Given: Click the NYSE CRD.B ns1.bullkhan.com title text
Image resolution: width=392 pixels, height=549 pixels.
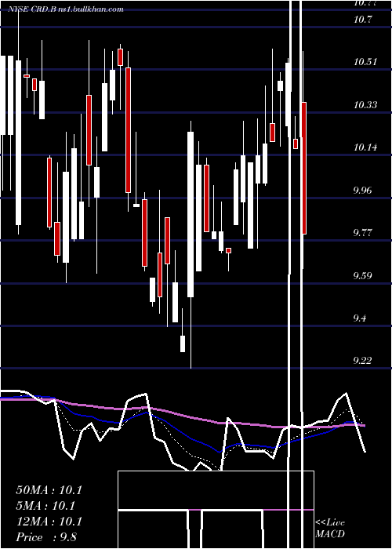Looking at the screenshot, I should pyautogui.click(x=66, y=9).
